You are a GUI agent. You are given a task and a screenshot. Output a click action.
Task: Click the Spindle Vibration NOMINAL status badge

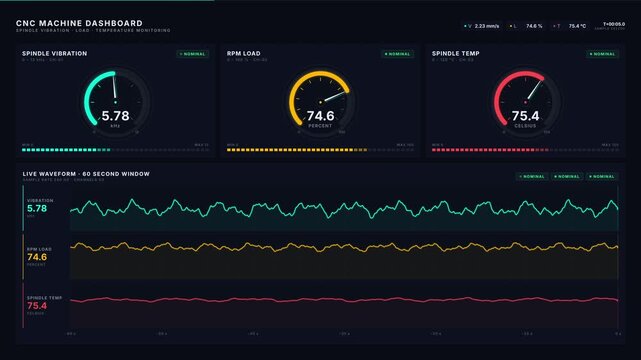[193, 54]
